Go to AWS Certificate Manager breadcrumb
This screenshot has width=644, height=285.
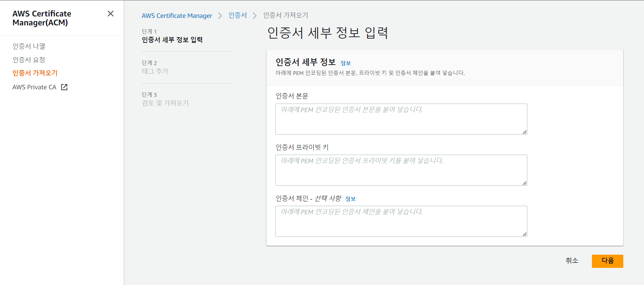177,15
